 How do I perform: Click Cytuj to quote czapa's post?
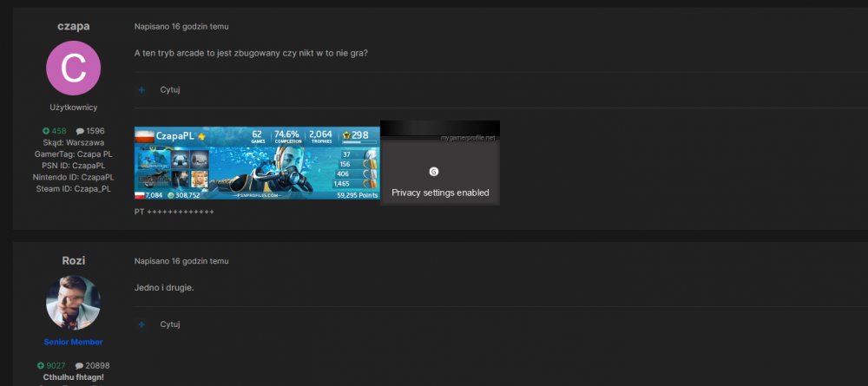(x=169, y=89)
